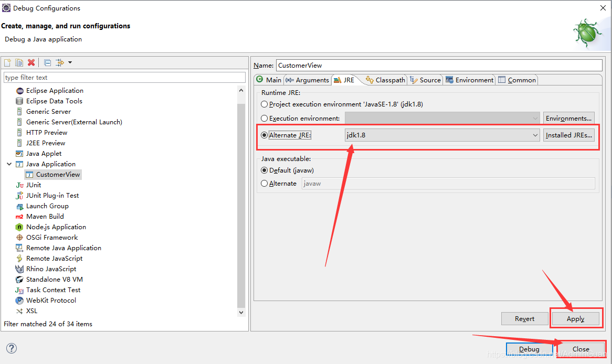
Task: Click the Rhino JavaScript icon
Action: pos(19,269)
